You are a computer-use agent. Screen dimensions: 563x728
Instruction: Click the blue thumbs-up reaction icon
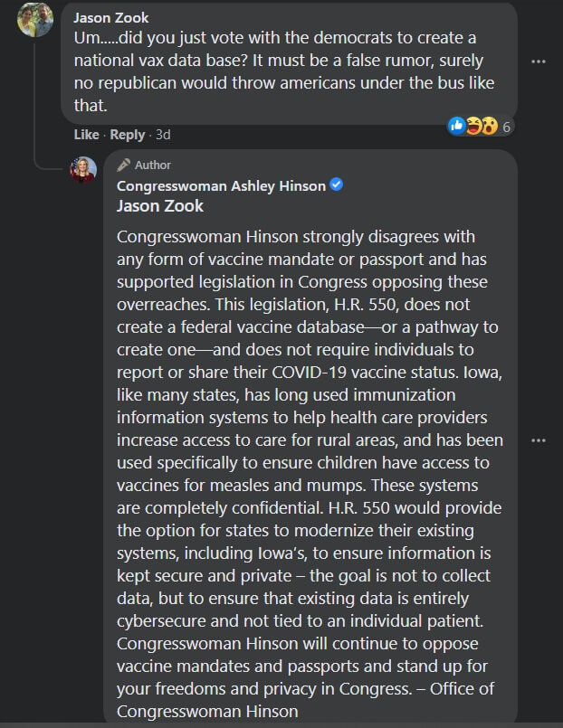tap(457, 126)
